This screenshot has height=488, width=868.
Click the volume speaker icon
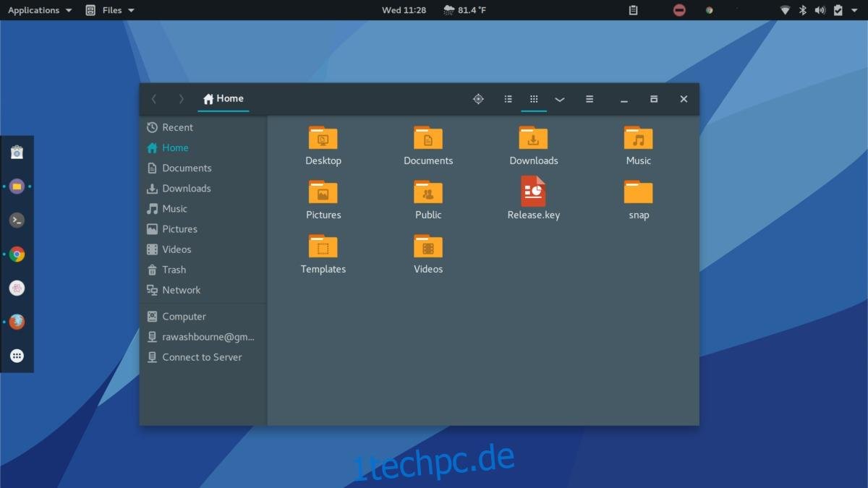[820, 10]
